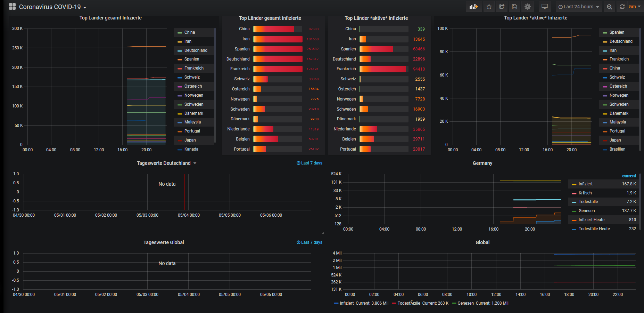Open the 5m refresh interval dropdown

pyautogui.click(x=635, y=7)
